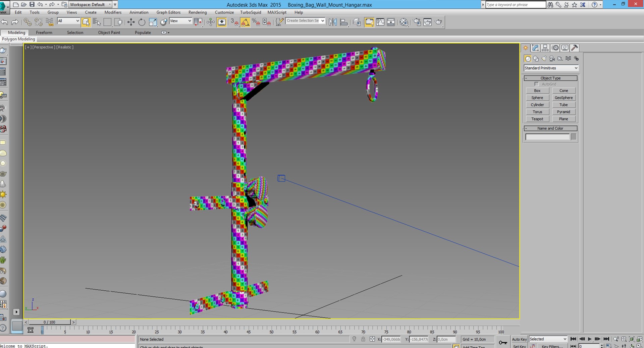Click the object name input field
644x348 pixels.
[x=547, y=137]
